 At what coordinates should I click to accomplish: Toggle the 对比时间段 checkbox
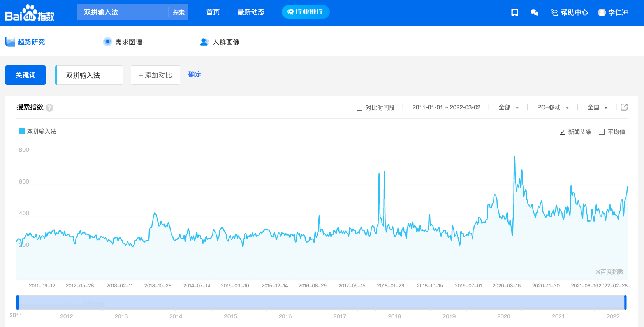(x=360, y=108)
